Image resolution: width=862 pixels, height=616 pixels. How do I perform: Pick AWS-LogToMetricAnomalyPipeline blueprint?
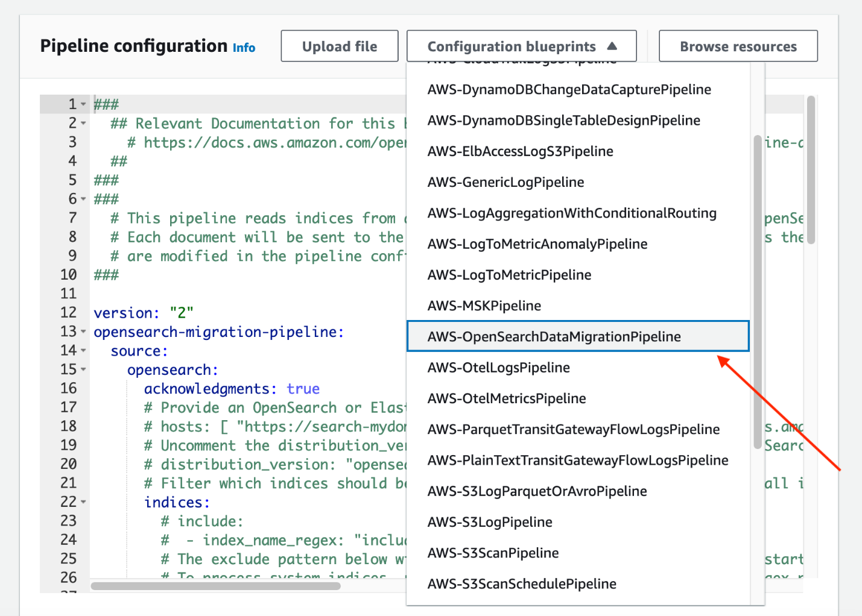tap(578, 244)
